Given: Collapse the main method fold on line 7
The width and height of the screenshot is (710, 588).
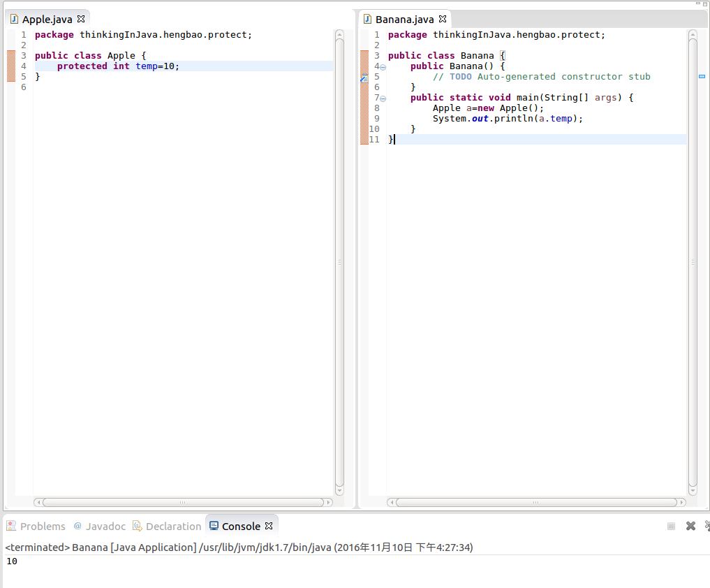Looking at the screenshot, I should point(383,98).
